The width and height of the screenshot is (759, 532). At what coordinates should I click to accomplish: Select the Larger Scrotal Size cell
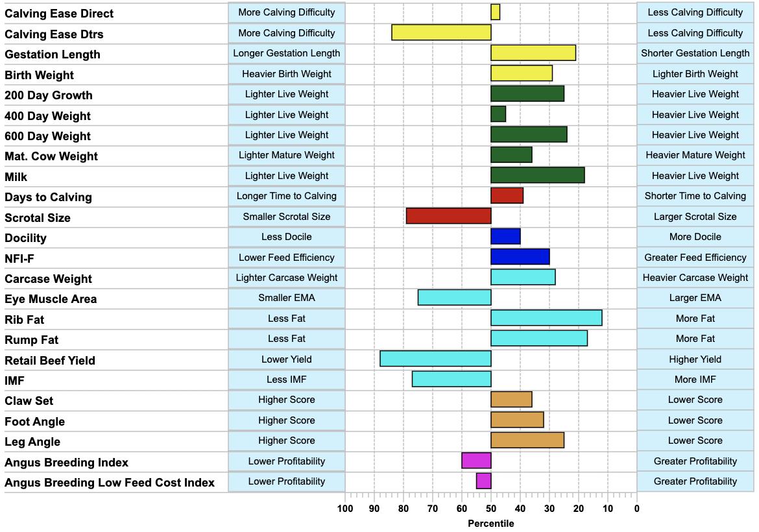coord(695,217)
